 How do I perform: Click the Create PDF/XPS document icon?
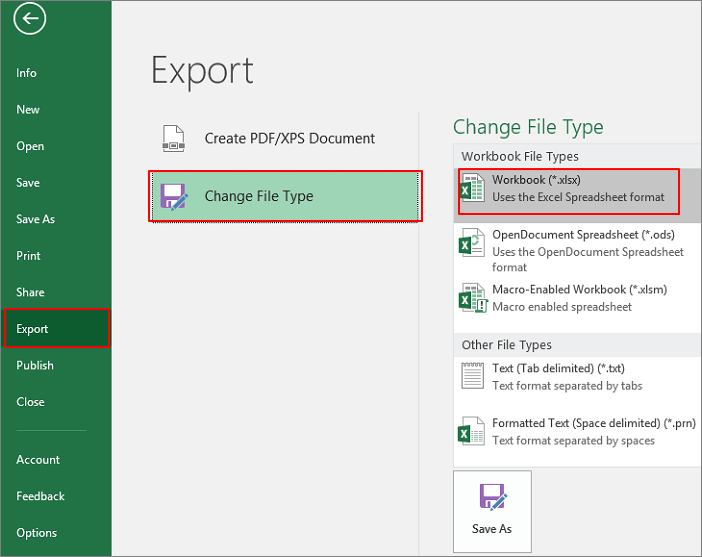point(174,139)
